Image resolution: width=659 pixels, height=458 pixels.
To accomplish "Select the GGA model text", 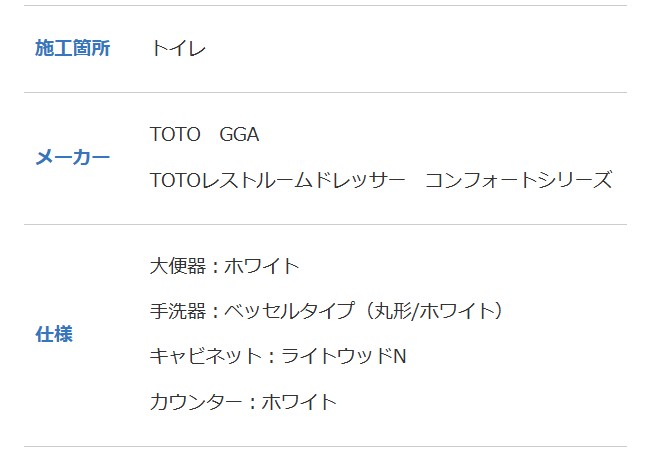I will (239, 134).
